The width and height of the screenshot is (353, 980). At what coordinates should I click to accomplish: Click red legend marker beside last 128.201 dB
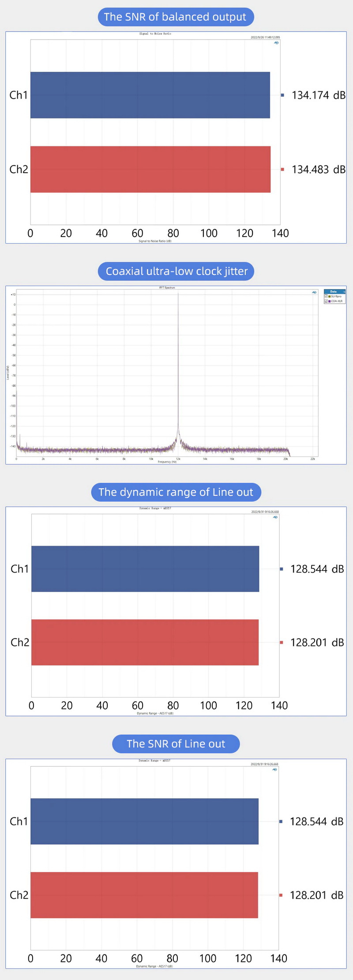(281, 895)
